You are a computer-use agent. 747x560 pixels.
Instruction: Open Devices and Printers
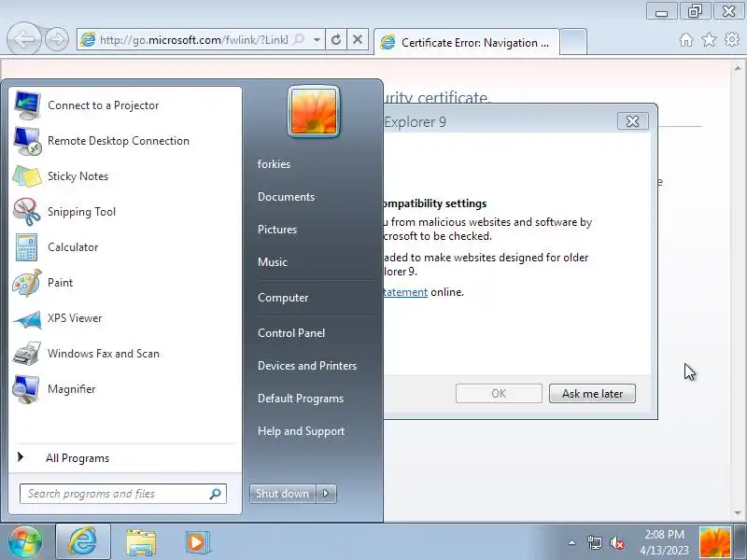(307, 366)
